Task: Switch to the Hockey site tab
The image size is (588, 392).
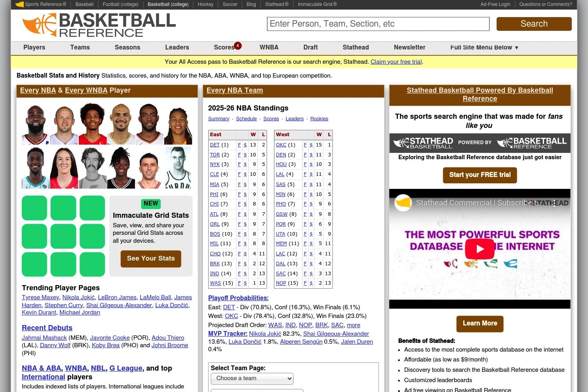Action: (x=206, y=4)
